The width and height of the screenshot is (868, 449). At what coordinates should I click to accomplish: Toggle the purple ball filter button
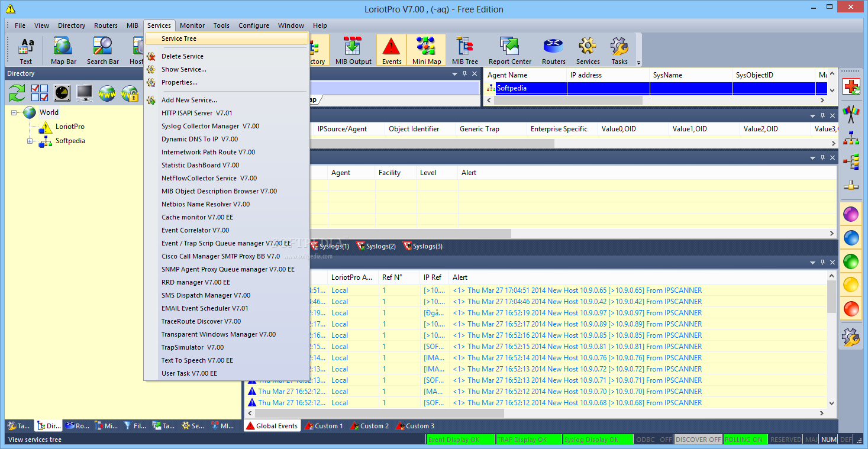point(851,214)
